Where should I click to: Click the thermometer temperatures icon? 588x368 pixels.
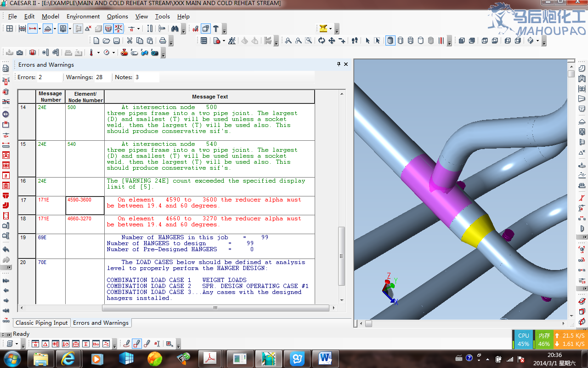coord(91,52)
